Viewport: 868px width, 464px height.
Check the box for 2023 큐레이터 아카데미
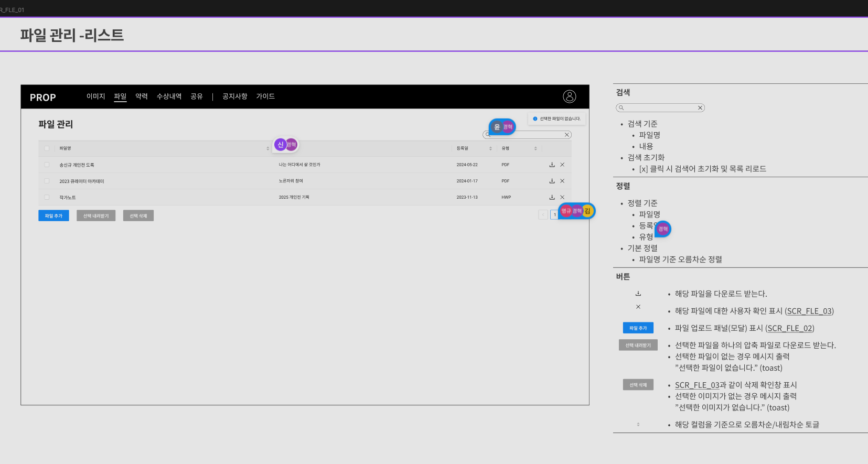47,181
